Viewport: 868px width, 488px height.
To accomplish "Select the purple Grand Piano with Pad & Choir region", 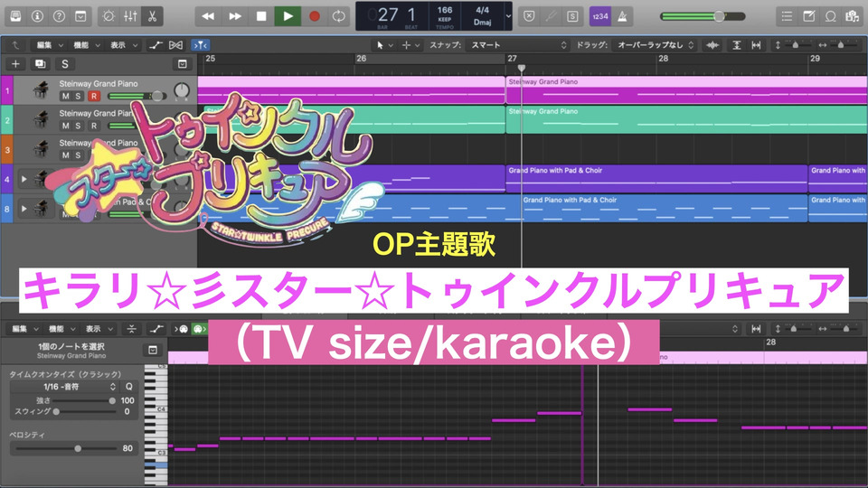I will coord(656,179).
